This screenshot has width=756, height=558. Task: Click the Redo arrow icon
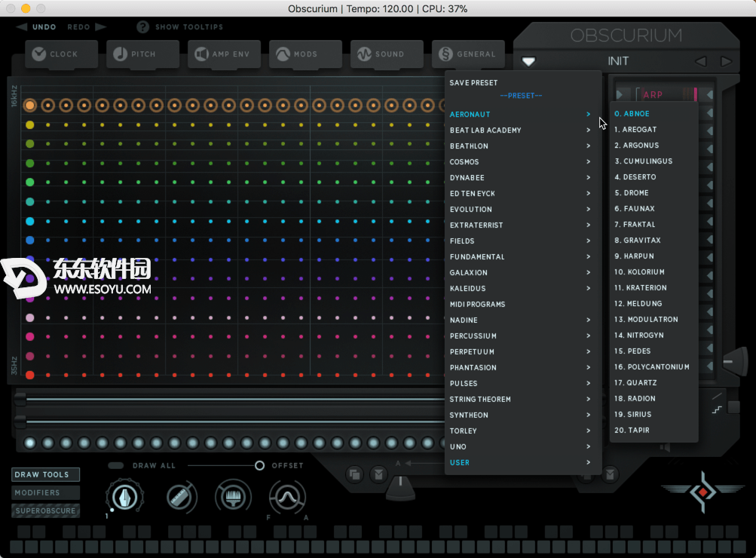click(101, 27)
